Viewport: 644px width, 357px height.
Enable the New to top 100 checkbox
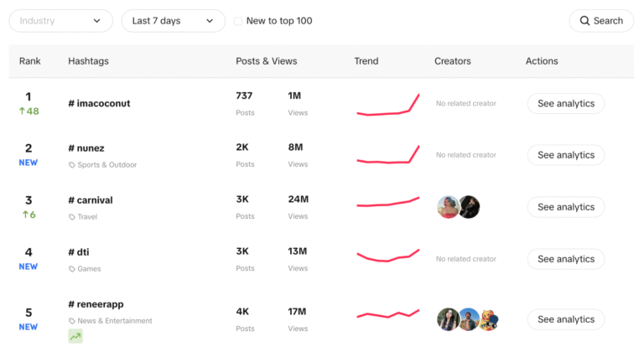coord(238,21)
